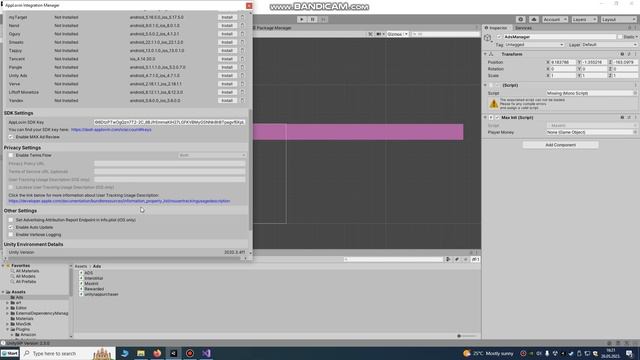Edit Position X value field

click(x=562, y=62)
